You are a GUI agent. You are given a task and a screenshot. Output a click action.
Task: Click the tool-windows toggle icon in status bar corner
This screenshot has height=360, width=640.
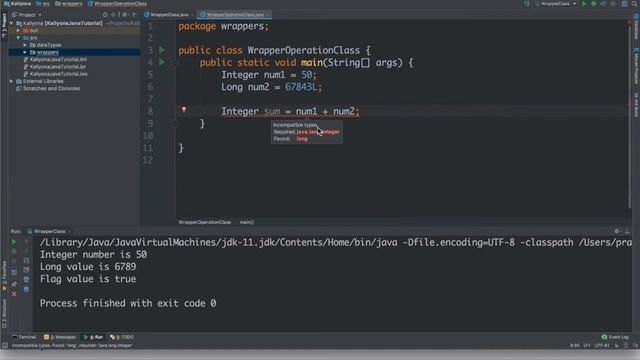pyautogui.click(x=4, y=346)
